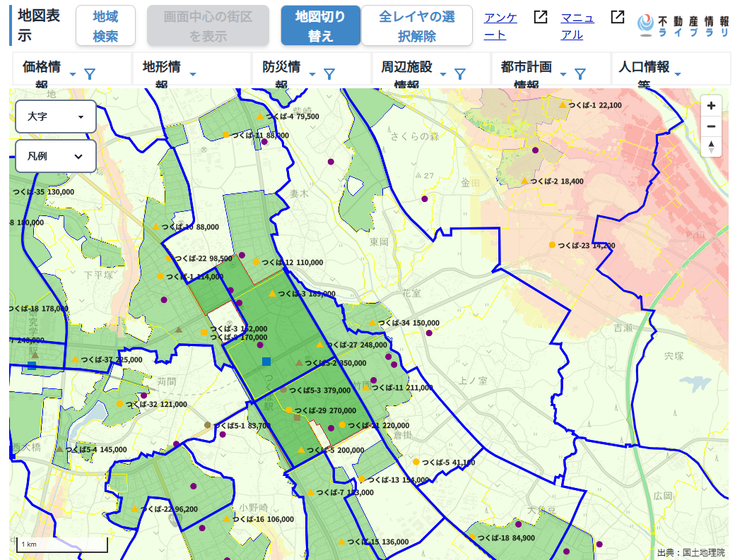Open the filter for 防災情報
This screenshot has width=747, height=560.
pos(329,73)
